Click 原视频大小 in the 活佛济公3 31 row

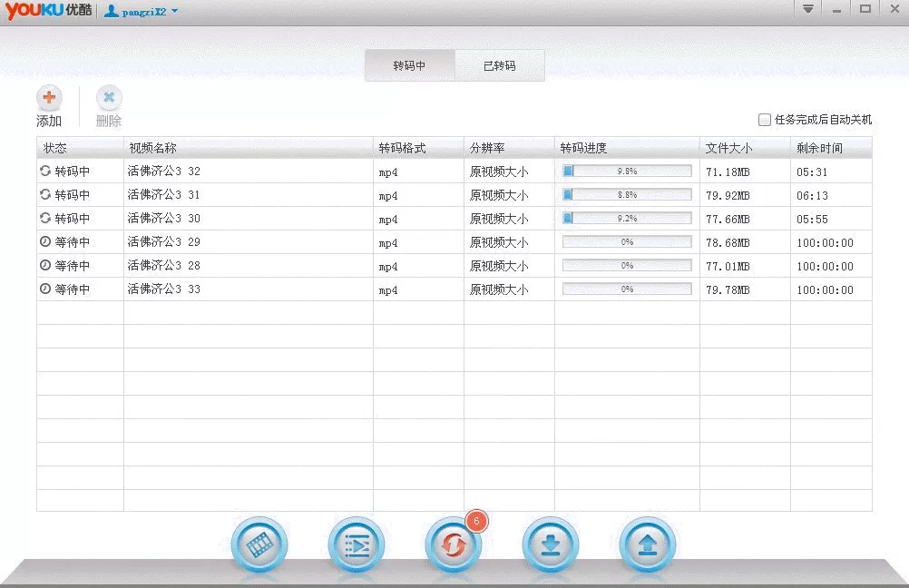pos(499,195)
